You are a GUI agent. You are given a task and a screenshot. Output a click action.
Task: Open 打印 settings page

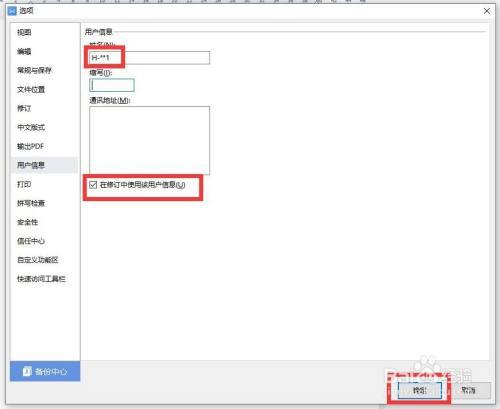coord(24,184)
